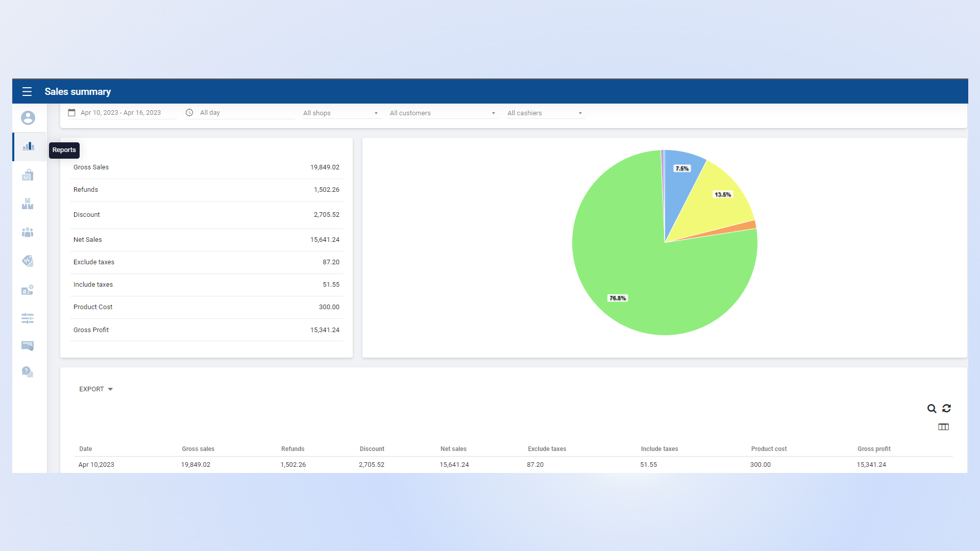
Task: Open the EXPORT menu button
Action: click(95, 389)
